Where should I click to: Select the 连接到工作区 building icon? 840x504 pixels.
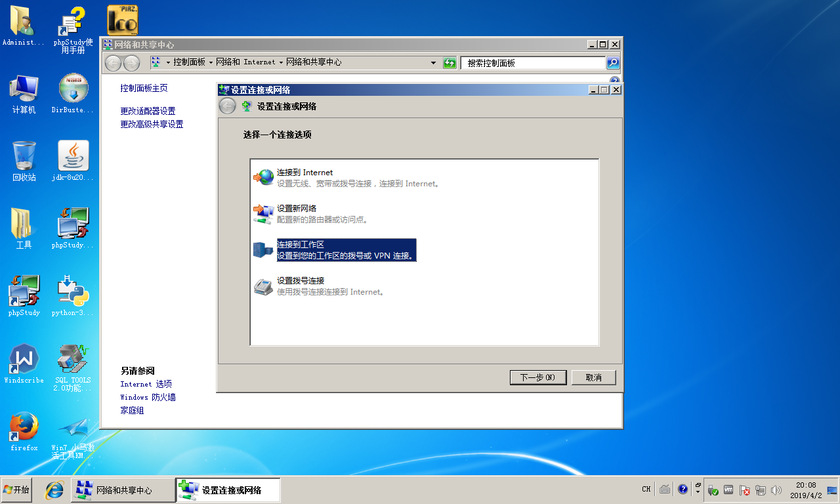[x=264, y=249]
